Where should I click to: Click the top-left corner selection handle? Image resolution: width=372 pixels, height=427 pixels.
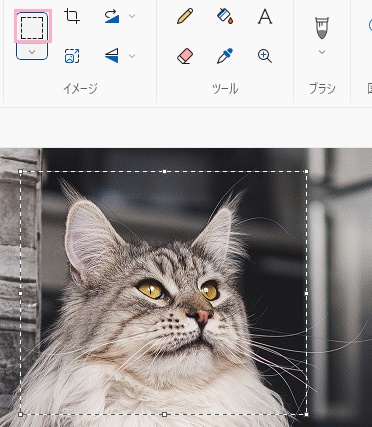21,171
